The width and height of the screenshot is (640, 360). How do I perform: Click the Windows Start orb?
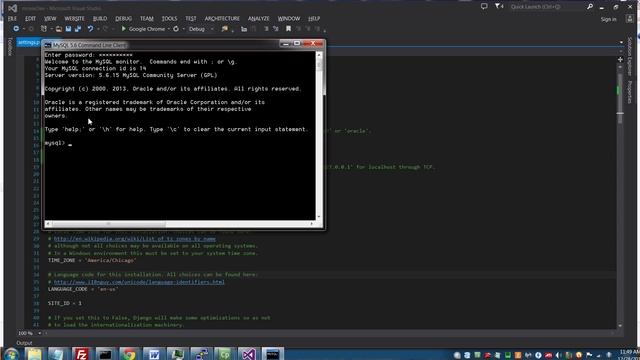[x=10, y=354]
